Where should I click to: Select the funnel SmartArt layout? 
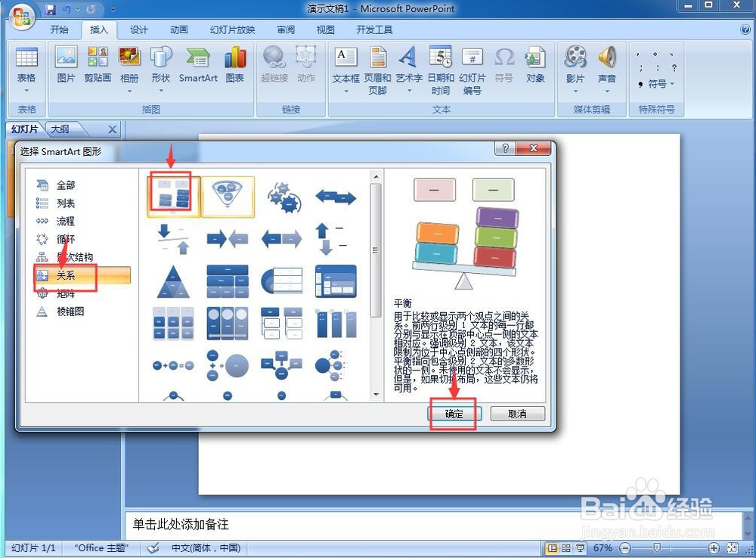(x=228, y=197)
